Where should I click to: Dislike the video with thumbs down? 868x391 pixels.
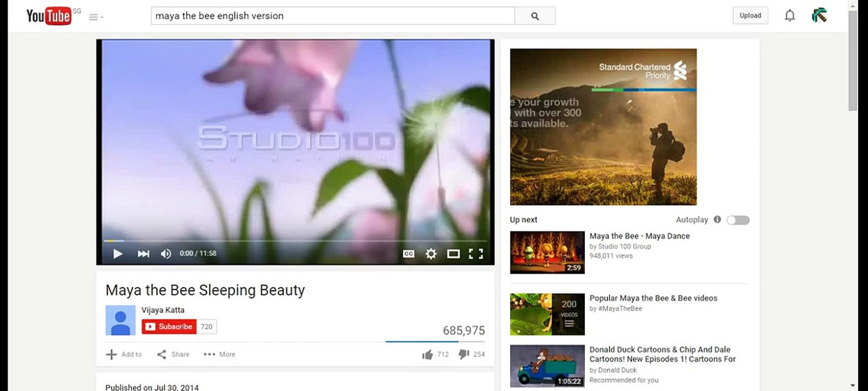click(x=464, y=354)
